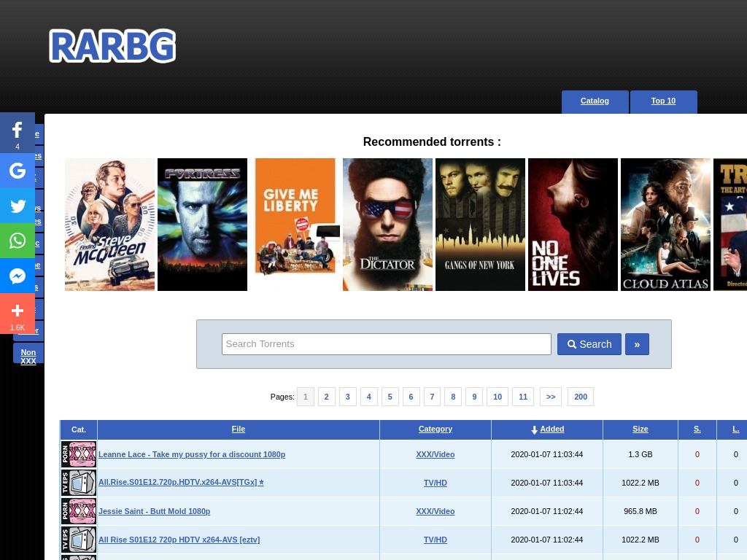Open All.Rise.S01E12 AVS[TGx] torrent link
This screenshot has height=560, width=747.
pos(181,483)
